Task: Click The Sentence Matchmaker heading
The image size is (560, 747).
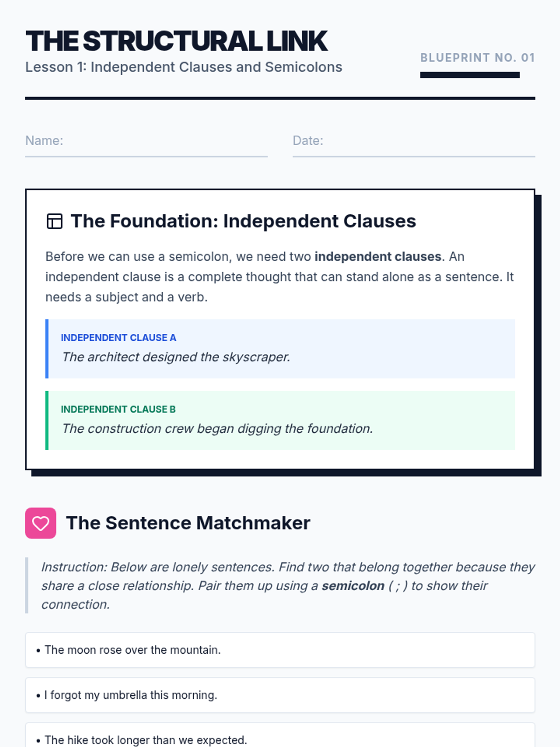Action: pos(188,523)
